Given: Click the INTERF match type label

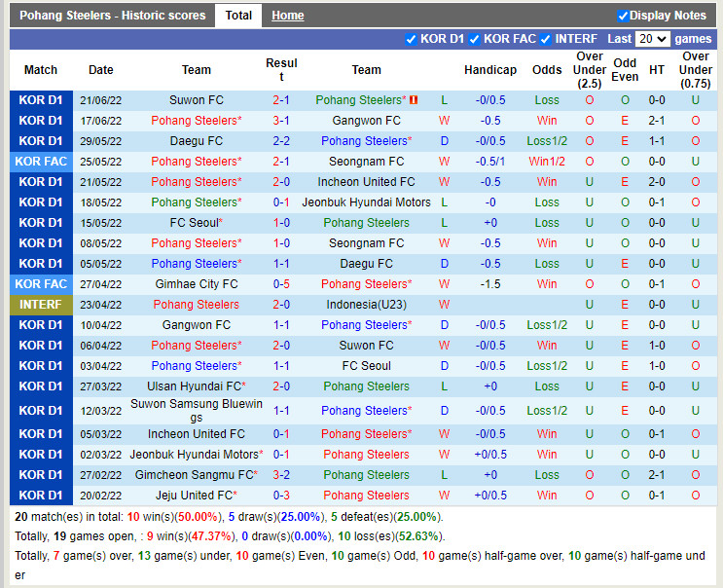Looking at the screenshot, I should click(41, 305).
